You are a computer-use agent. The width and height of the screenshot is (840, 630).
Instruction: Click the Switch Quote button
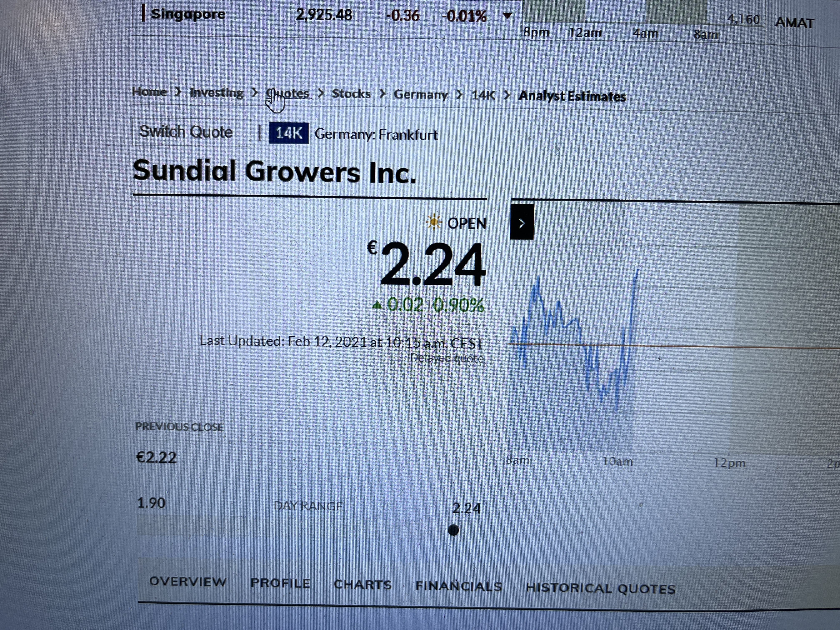click(x=191, y=132)
